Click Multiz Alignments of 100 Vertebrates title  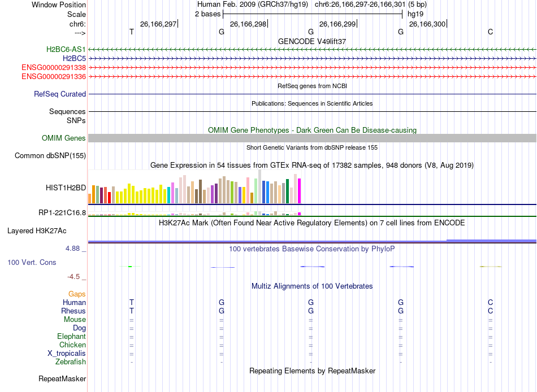point(312,286)
